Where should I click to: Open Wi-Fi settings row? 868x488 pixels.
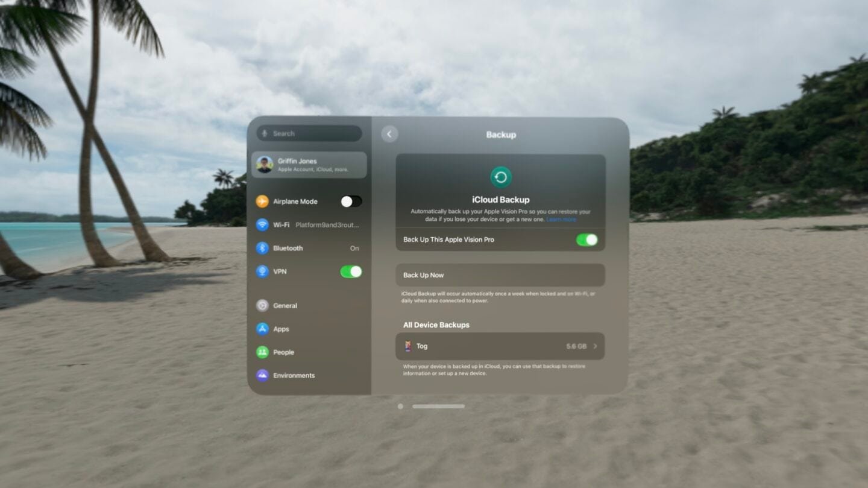pos(309,225)
